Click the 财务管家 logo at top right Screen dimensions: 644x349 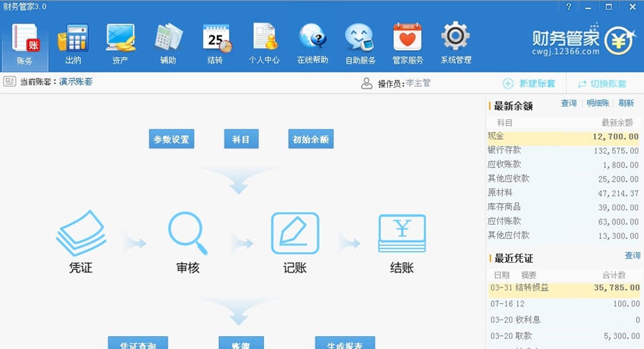click(584, 41)
